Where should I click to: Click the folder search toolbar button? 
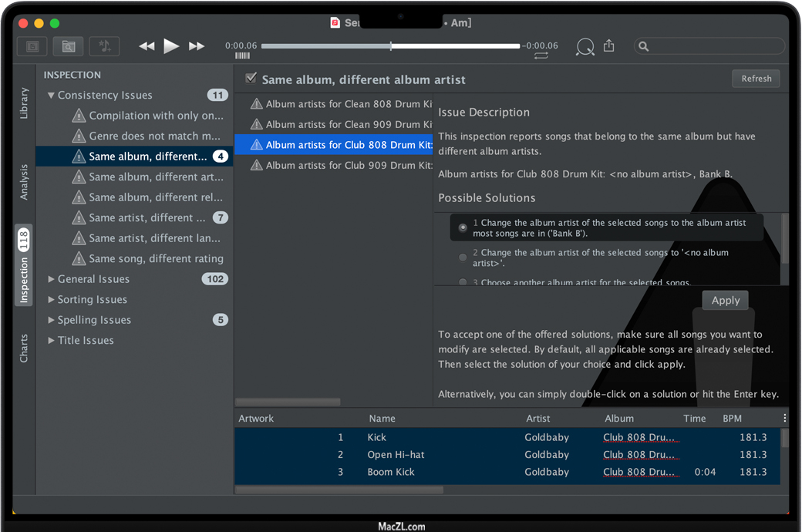(68, 46)
